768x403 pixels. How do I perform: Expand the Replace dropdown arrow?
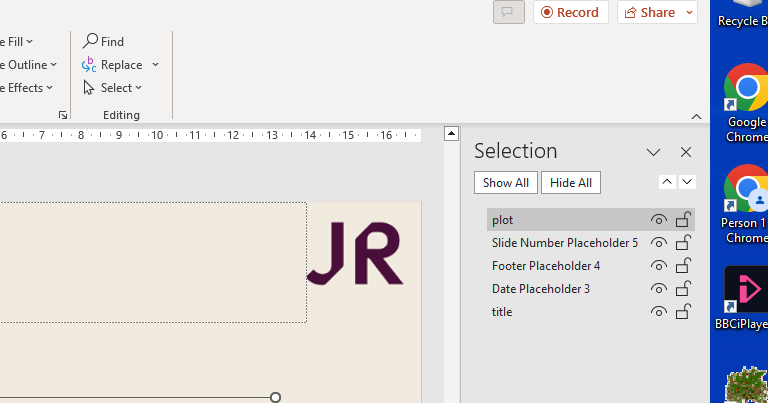155,65
